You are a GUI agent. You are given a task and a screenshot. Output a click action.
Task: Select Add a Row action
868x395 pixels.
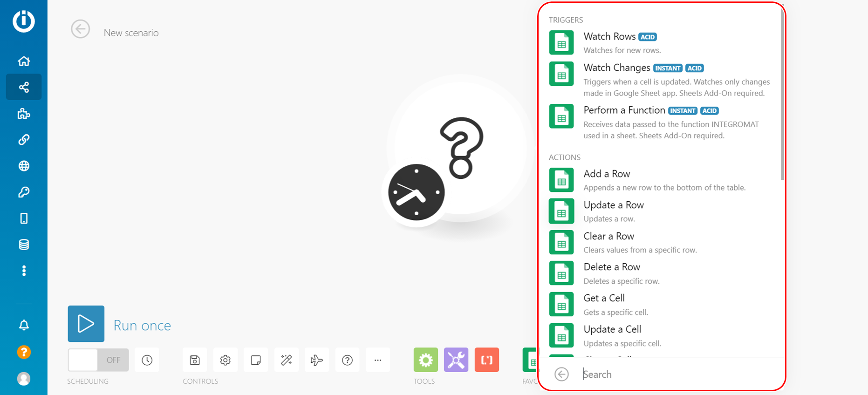[661, 180]
